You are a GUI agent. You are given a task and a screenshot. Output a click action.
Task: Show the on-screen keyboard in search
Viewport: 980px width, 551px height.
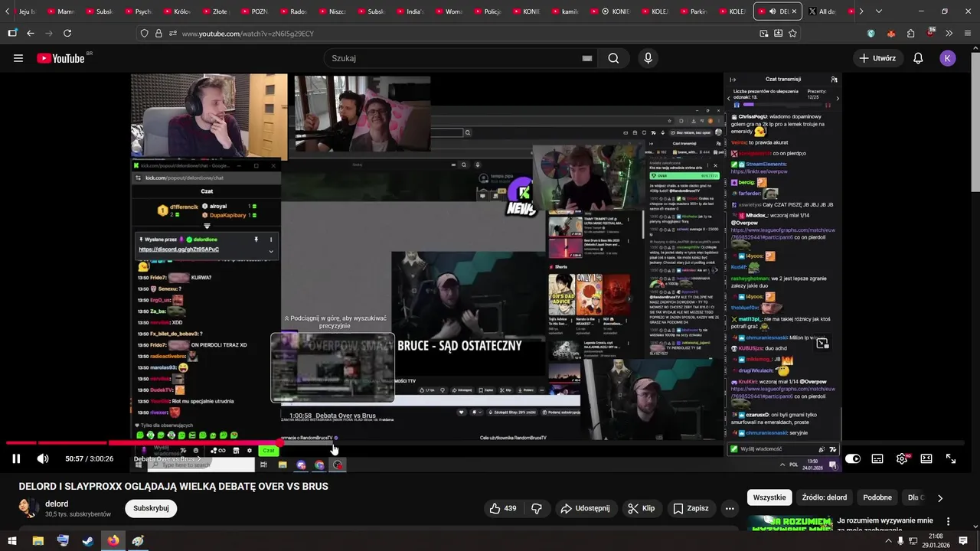coord(587,58)
